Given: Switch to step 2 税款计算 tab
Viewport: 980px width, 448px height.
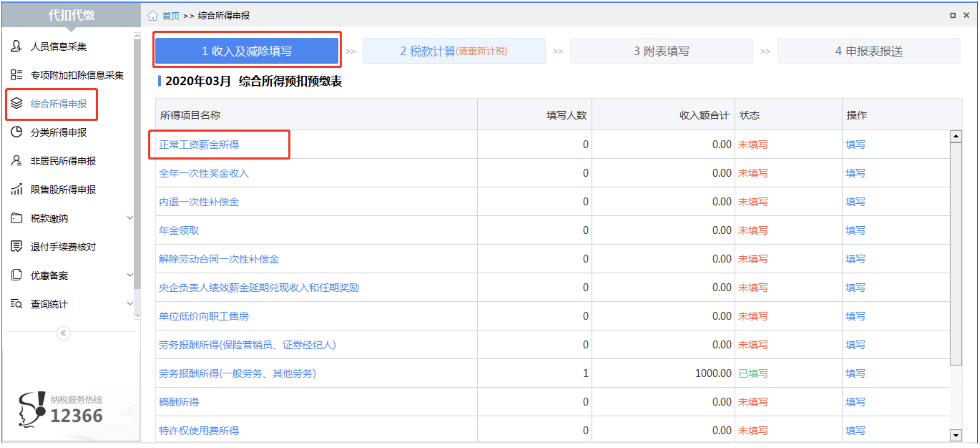Looking at the screenshot, I should pyautogui.click(x=454, y=51).
